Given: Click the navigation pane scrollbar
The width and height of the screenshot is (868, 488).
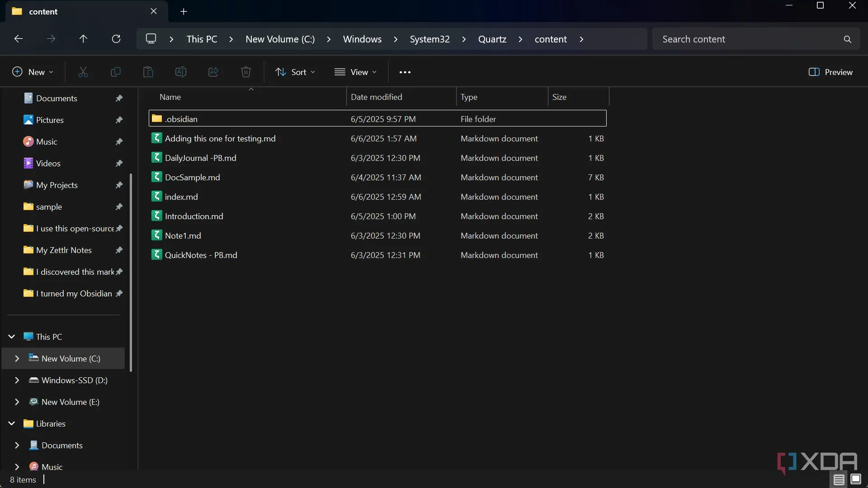Looking at the screenshot, I should coord(131,272).
